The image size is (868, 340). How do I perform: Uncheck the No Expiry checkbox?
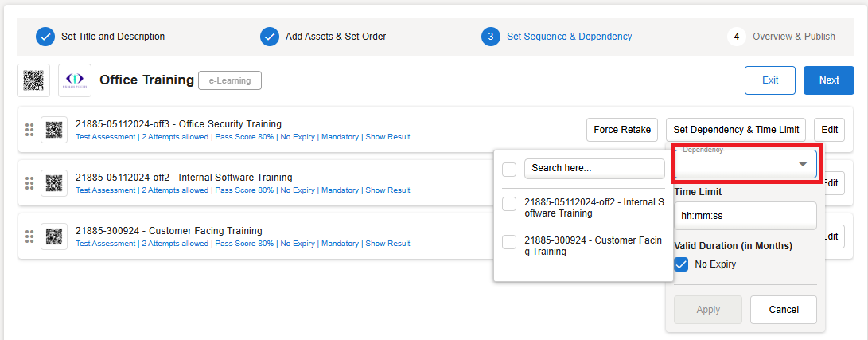point(681,264)
